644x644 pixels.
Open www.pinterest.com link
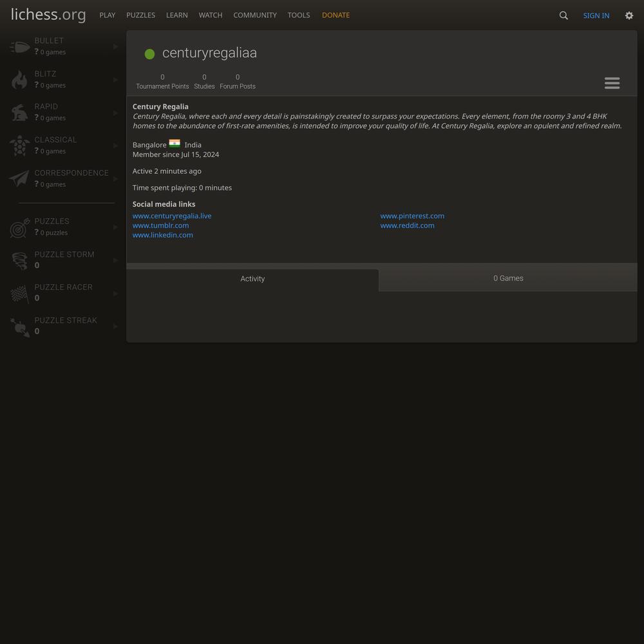412,216
